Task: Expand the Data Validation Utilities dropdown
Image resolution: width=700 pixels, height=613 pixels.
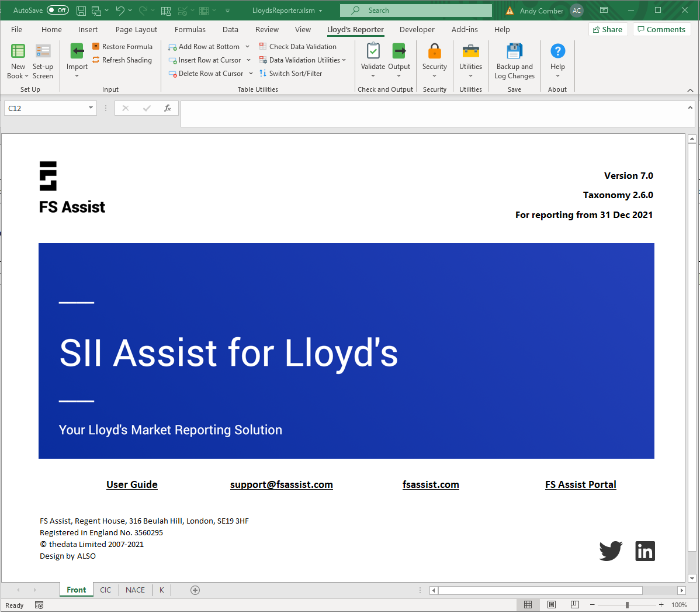Action: click(x=344, y=60)
